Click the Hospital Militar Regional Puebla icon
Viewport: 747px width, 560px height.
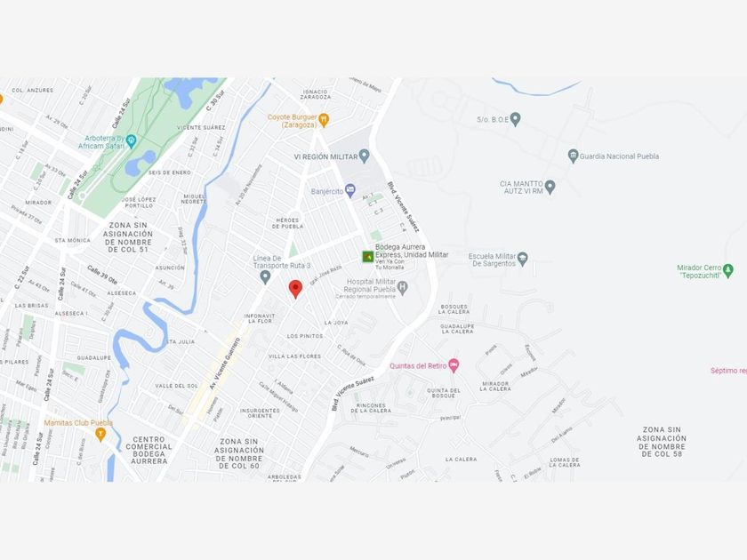click(x=403, y=287)
